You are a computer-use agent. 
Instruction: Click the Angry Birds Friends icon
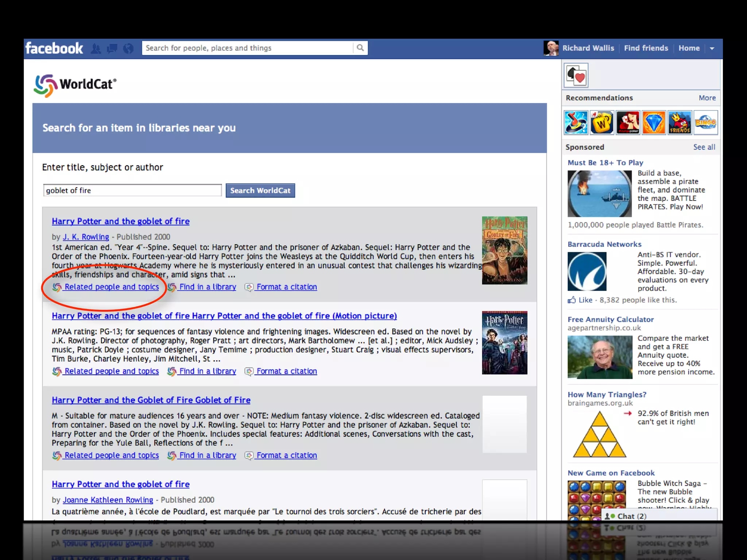(x=680, y=123)
